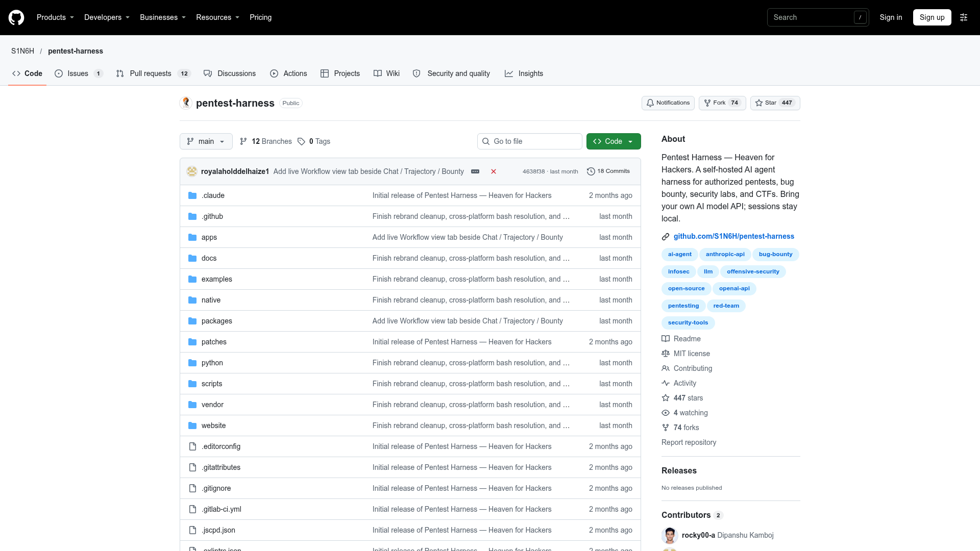Open the GitHub homepage logo

(x=16, y=17)
